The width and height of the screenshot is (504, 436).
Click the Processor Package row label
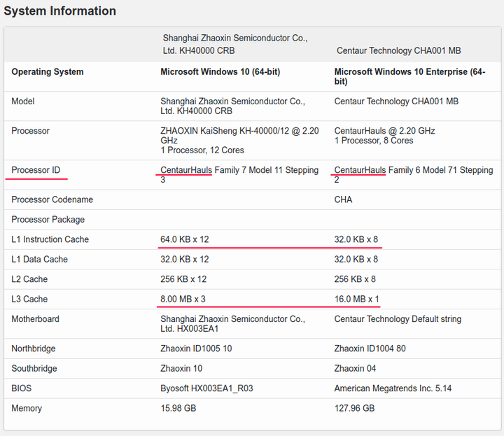click(x=48, y=220)
